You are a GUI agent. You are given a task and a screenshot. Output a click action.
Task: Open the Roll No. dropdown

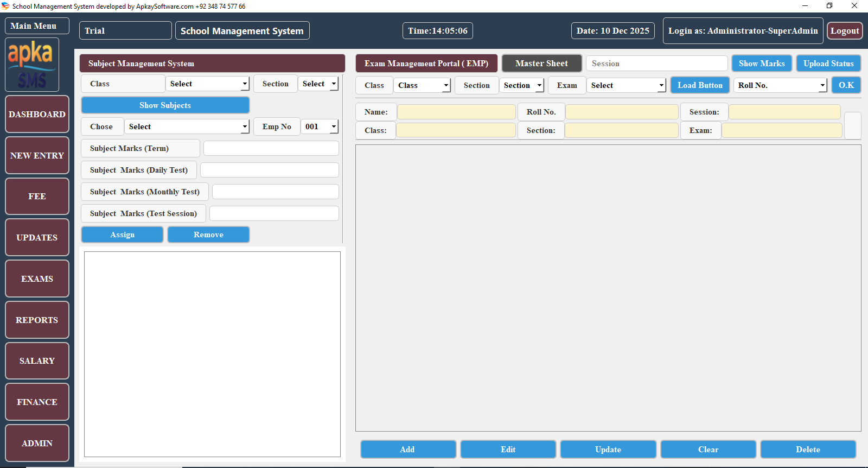coord(780,85)
